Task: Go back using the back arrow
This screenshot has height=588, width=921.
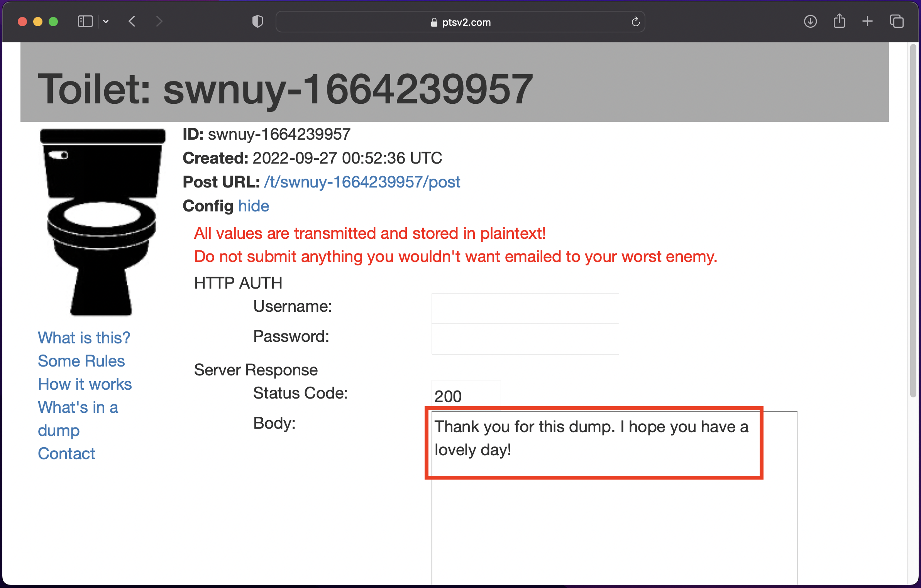Action: (x=132, y=22)
